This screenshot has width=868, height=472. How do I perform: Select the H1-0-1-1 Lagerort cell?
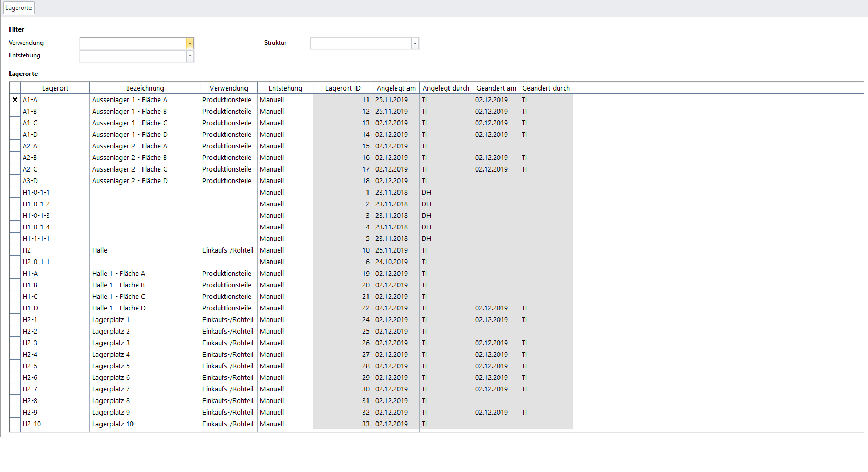coord(36,193)
